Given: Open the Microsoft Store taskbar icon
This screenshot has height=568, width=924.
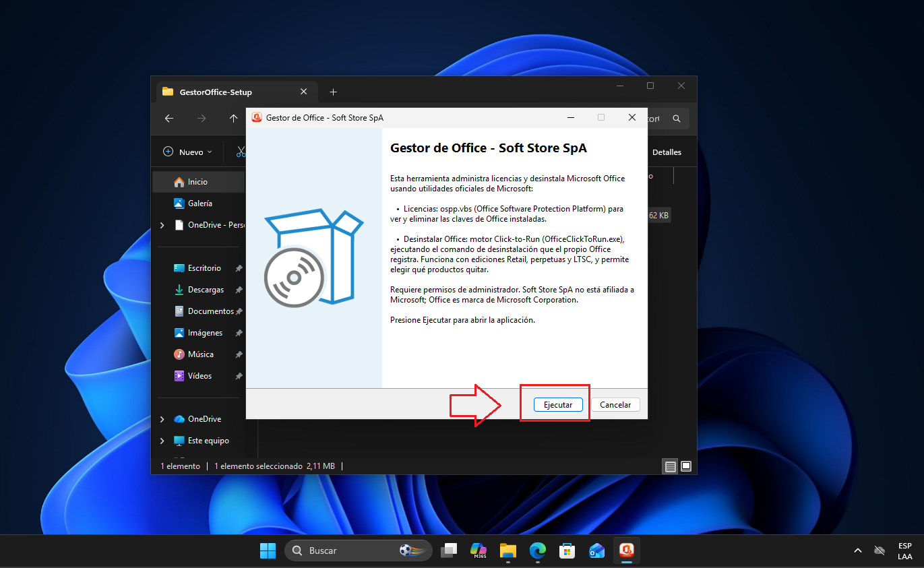Looking at the screenshot, I should click(x=567, y=550).
